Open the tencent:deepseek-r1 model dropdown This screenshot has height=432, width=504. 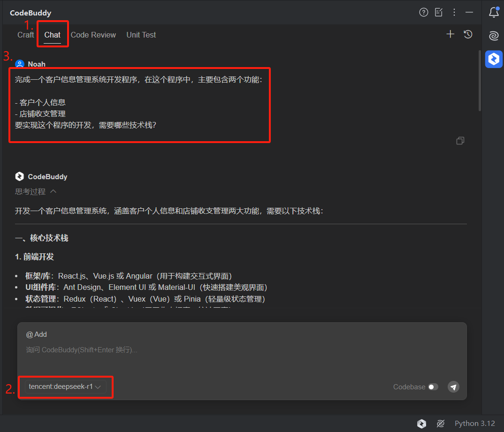tap(65, 387)
